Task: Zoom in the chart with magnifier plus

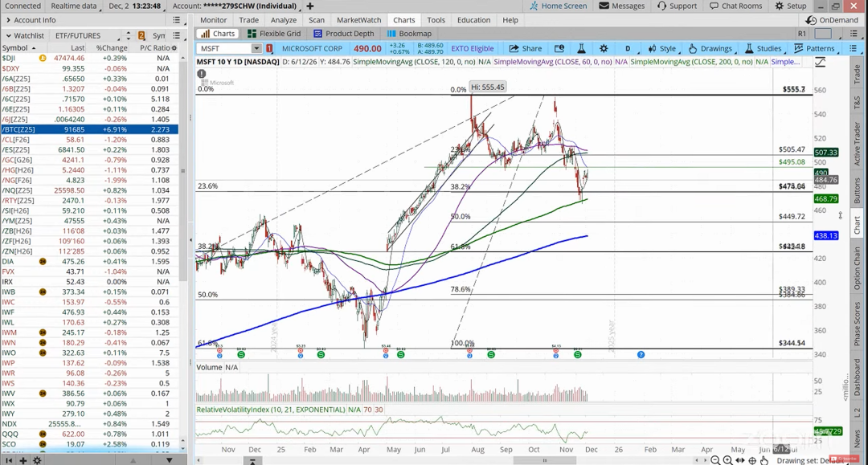Action: pos(727,460)
